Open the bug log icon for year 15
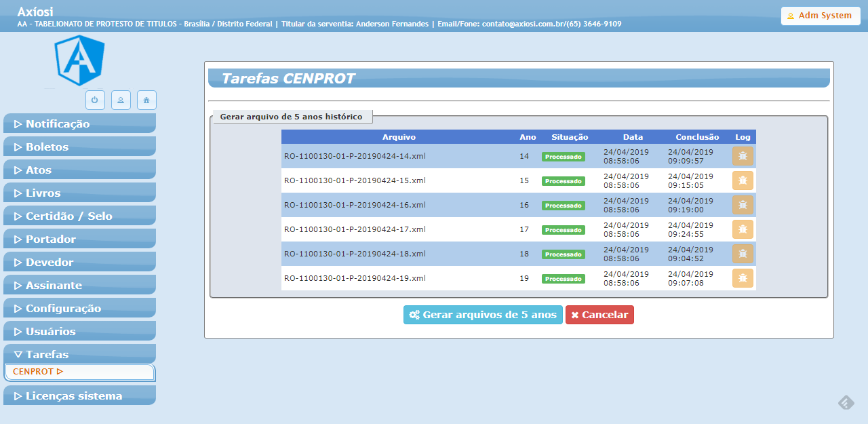Image resolution: width=868 pixels, height=424 pixels. [x=743, y=180]
